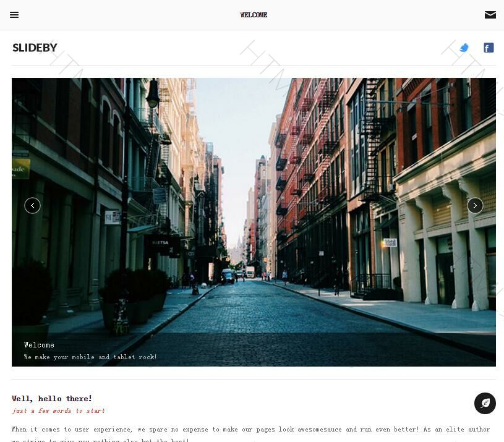
Task: Click the "Well, hello there!" heading
Action: click(x=52, y=399)
